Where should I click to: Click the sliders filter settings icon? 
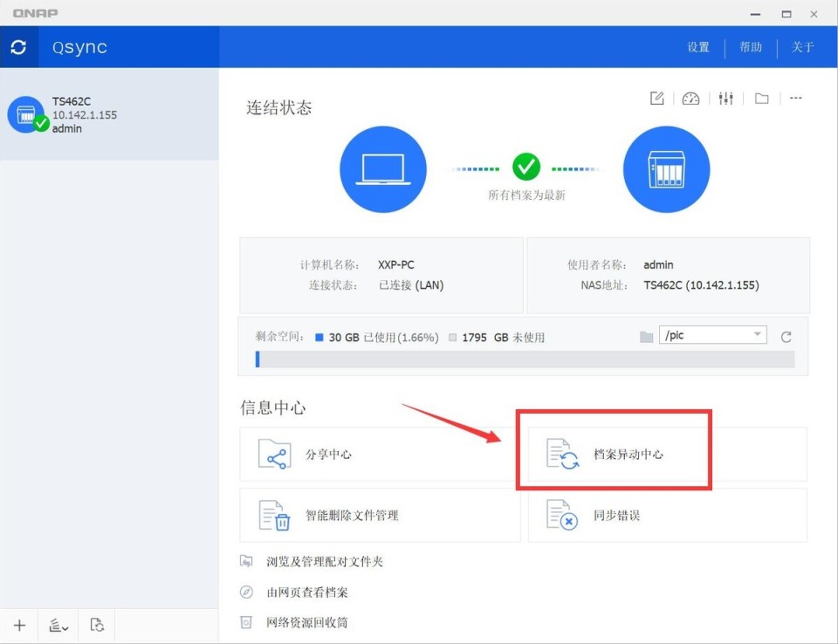pyautogui.click(x=725, y=98)
